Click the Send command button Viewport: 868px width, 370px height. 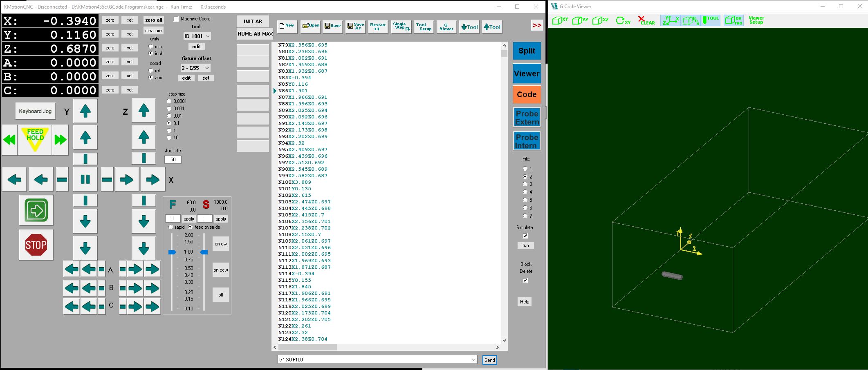pos(489,360)
